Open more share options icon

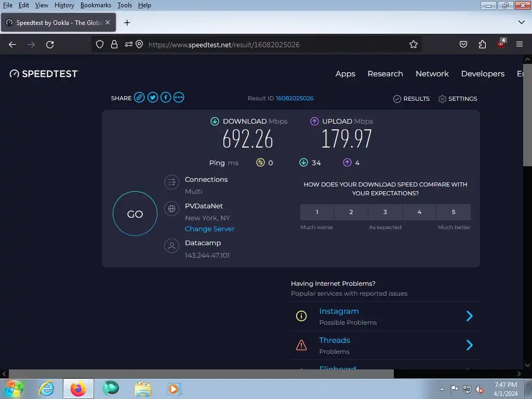coord(179,98)
